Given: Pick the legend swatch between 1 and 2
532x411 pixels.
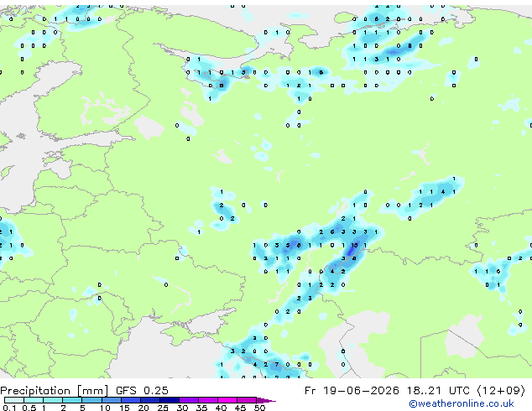Looking at the screenshot, I should click(53, 400).
